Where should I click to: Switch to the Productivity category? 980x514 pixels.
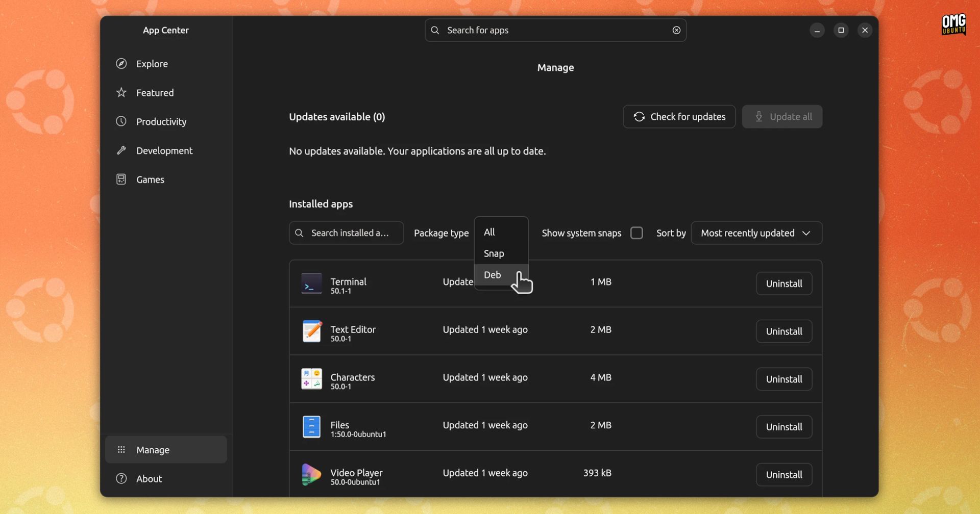coord(161,122)
